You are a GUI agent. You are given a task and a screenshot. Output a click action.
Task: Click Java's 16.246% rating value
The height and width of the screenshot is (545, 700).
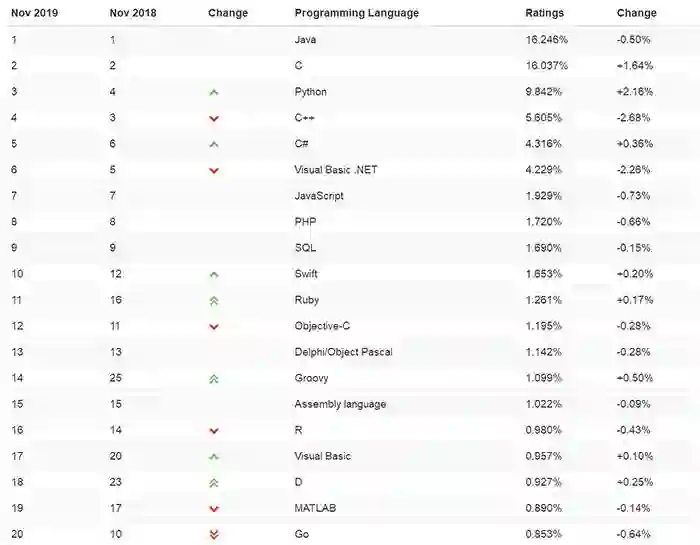click(x=546, y=40)
